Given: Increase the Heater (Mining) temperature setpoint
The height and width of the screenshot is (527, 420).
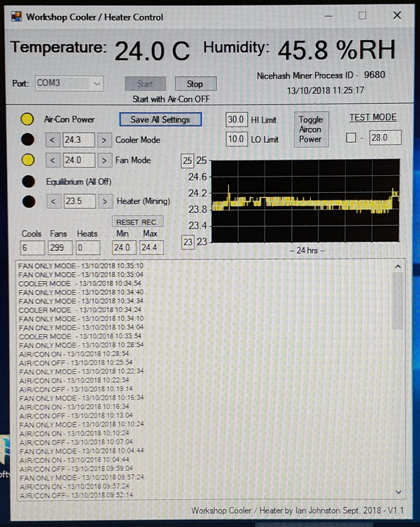Looking at the screenshot, I should (103, 202).
